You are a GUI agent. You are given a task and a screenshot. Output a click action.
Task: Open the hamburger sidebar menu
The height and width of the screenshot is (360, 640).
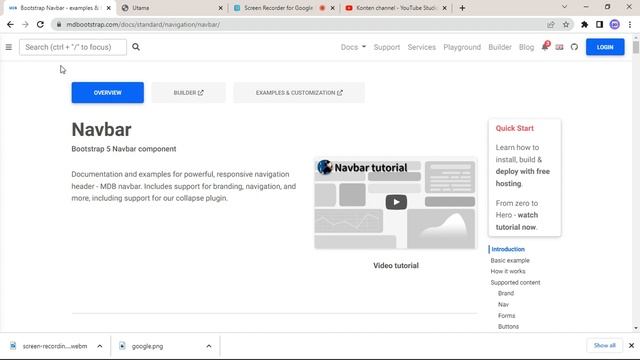coord(9,47)
